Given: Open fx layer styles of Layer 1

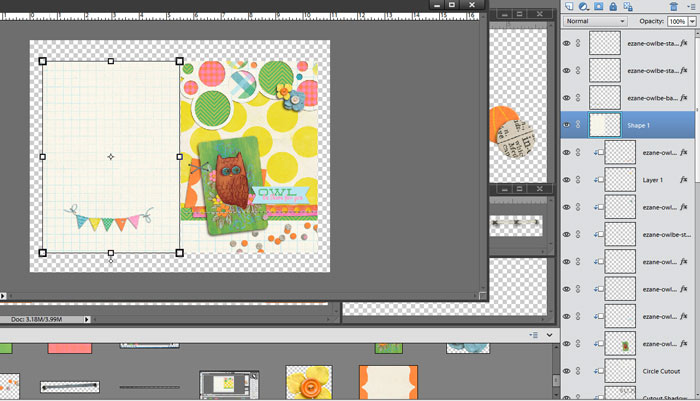Looking at the screenshot, I should tap(684, 180).
